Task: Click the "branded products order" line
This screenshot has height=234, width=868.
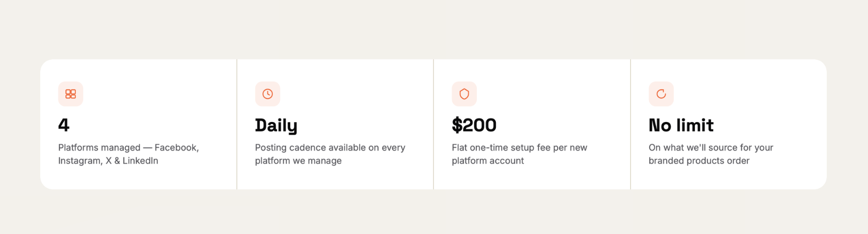Action: tap(699, 161)
